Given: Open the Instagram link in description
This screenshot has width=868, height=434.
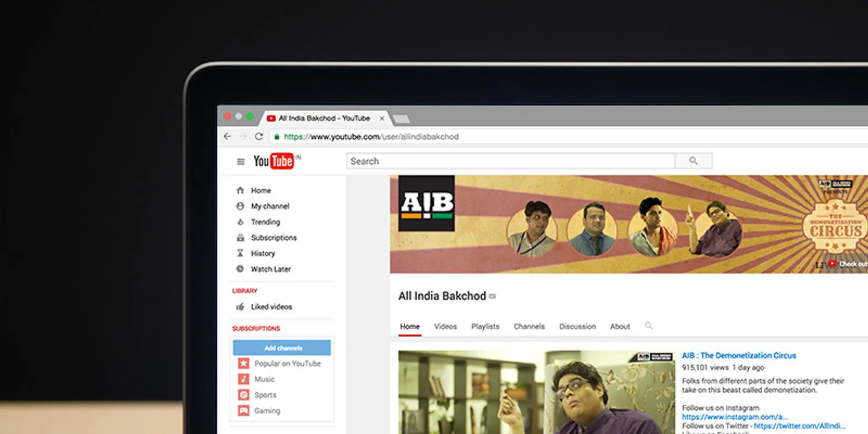Looking at the screenshot, I should [x=735, y=417].
